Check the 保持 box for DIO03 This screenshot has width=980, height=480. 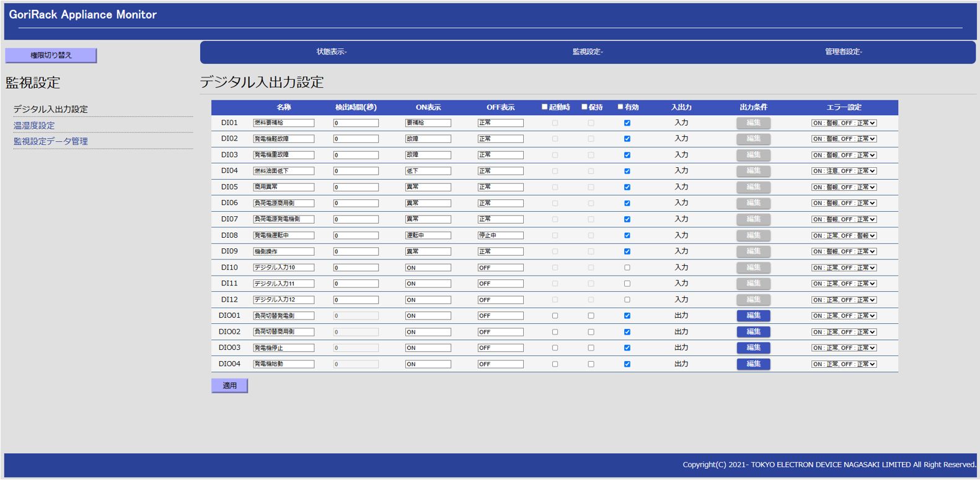(x=591, y=348)
